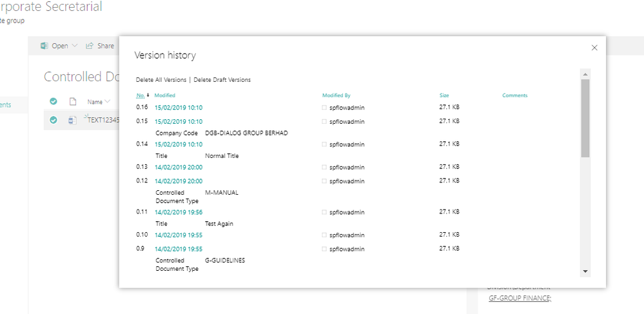
Task: Click M-MANUAL document type value
Action: pos(221,192)
